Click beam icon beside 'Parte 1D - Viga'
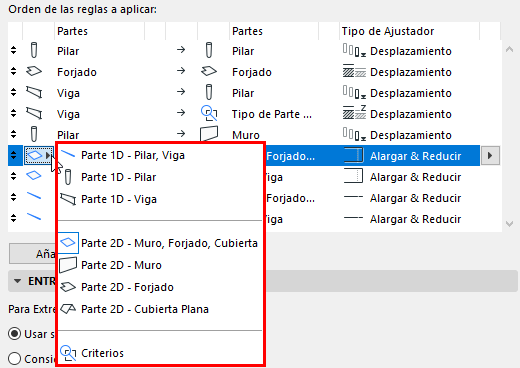The width and height of the screenshot is (520, 368). tap(68, 199)
